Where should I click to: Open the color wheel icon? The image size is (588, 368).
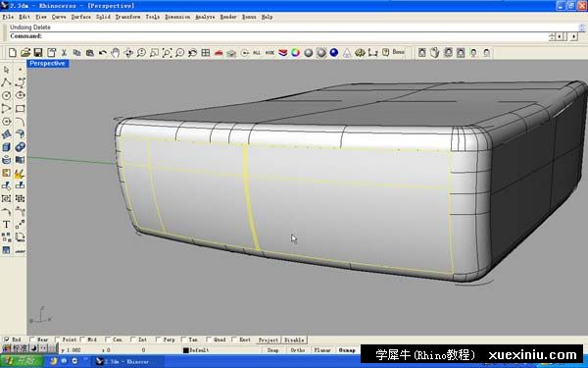click(x=296, y=53)
